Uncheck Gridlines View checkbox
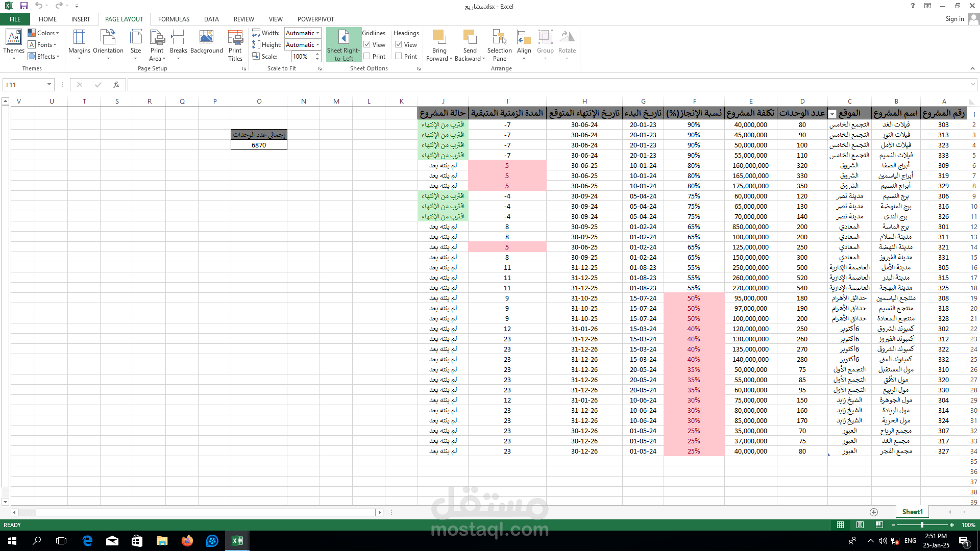The image size is (980, 551). 367,45
